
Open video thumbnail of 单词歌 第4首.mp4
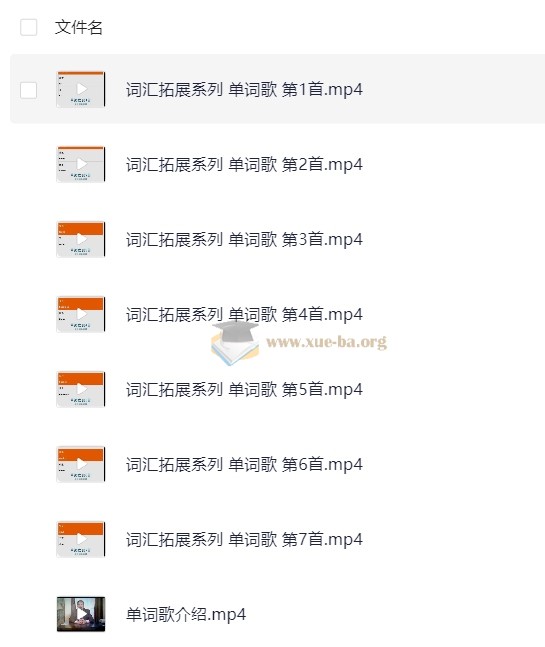click(81, 314)
